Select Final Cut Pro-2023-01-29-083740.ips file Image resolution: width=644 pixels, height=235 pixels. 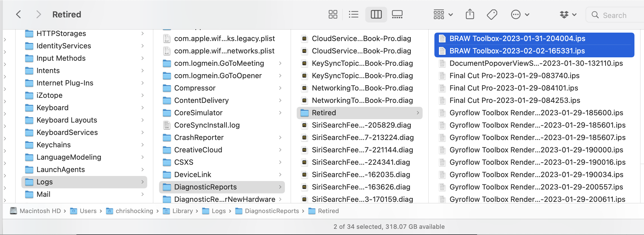tap(514, 76)
